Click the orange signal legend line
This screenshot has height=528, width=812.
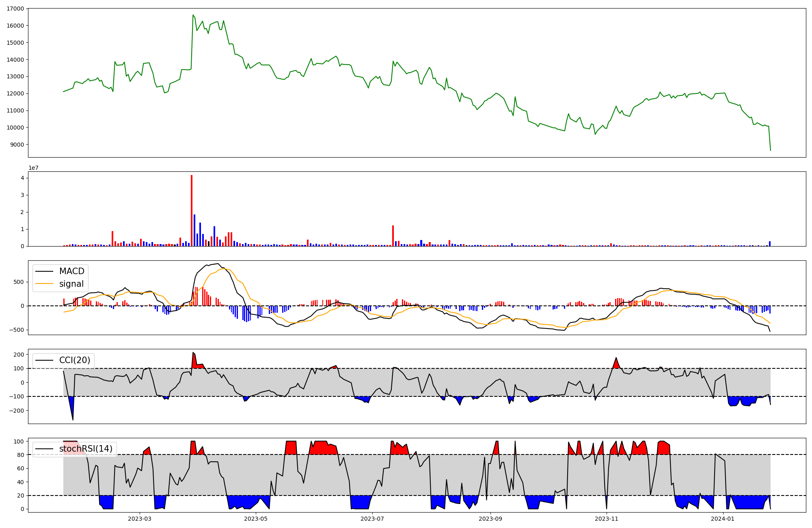(x=44, y=284)
